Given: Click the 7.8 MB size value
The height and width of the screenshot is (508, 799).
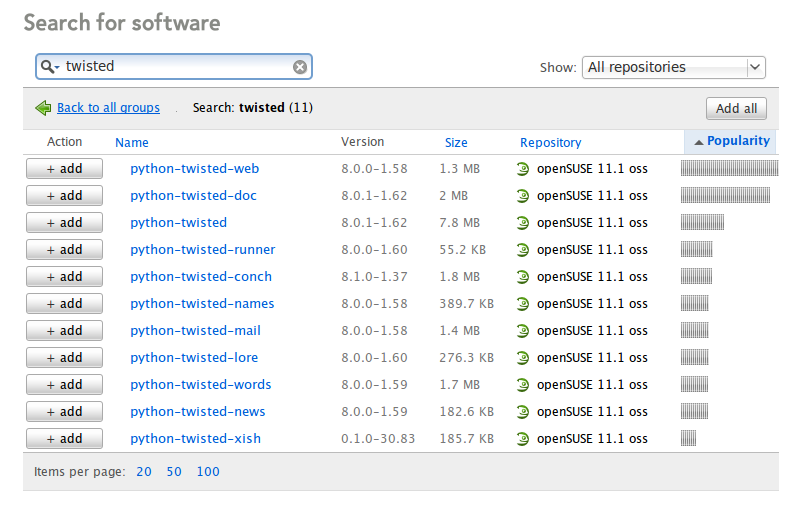Looking at the screenshot, I should point(460,223).
